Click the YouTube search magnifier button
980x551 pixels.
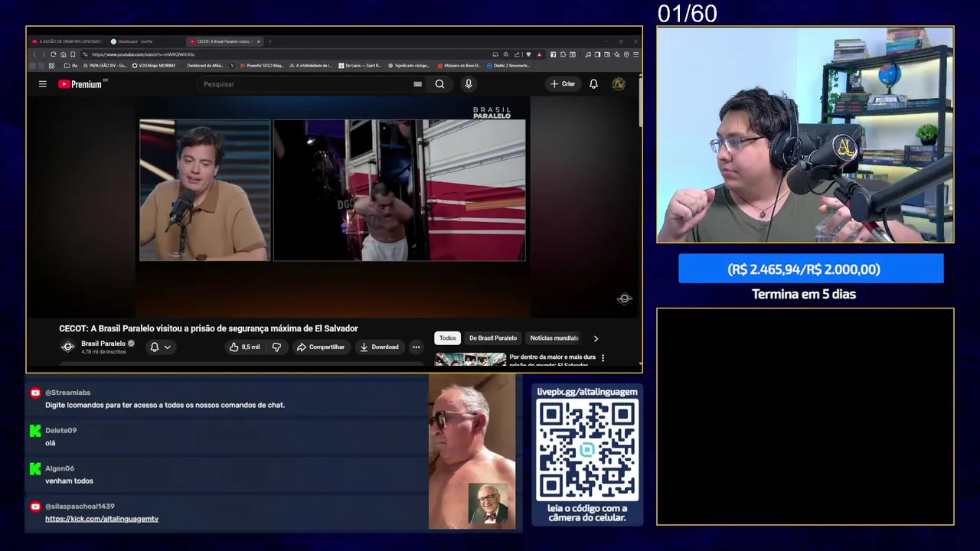(439, 84)
